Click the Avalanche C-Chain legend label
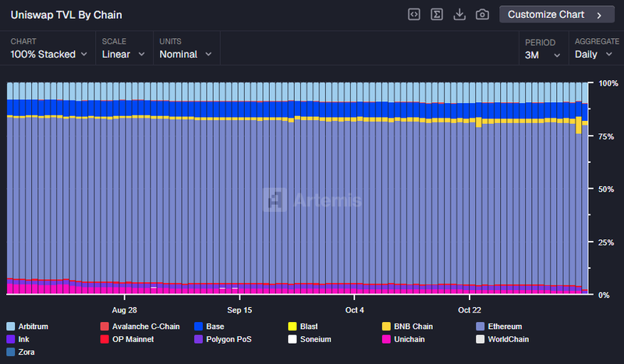 tap(144, 327)
